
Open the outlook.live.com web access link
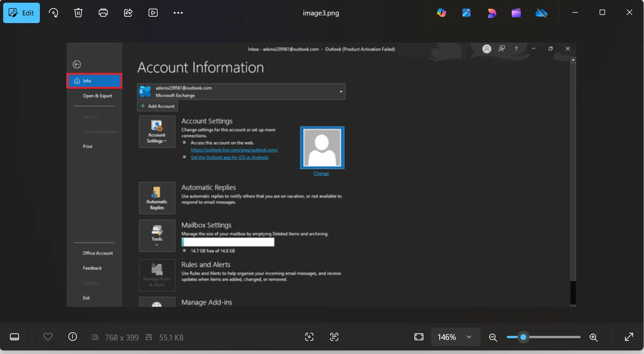(x=234, y=150)
